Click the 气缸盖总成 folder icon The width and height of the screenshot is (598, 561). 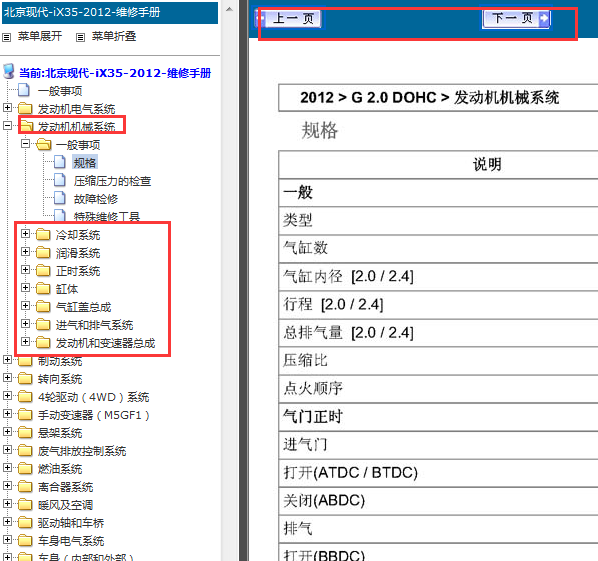point(43,306)
